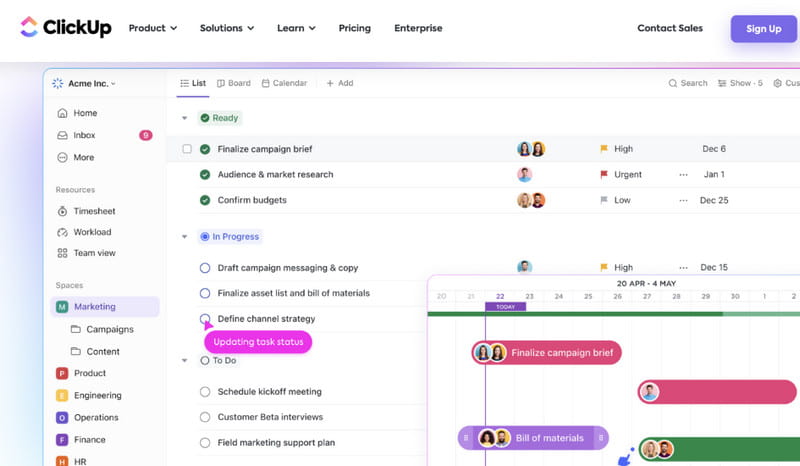This screenshot has width=800, height=466.
Task: Click the inbox unread count badge
Action: (x=146, y=135)
